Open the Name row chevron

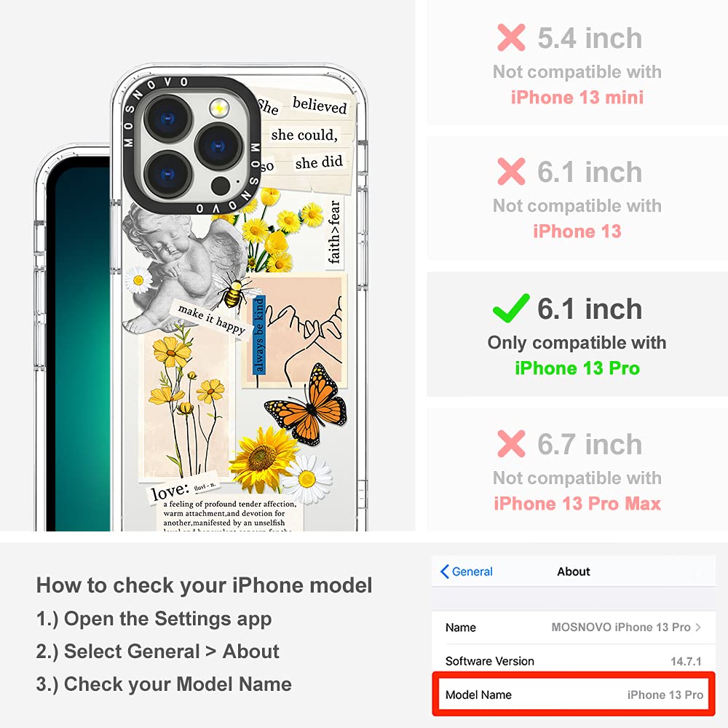pyautogui.click(x=698, y=628)
